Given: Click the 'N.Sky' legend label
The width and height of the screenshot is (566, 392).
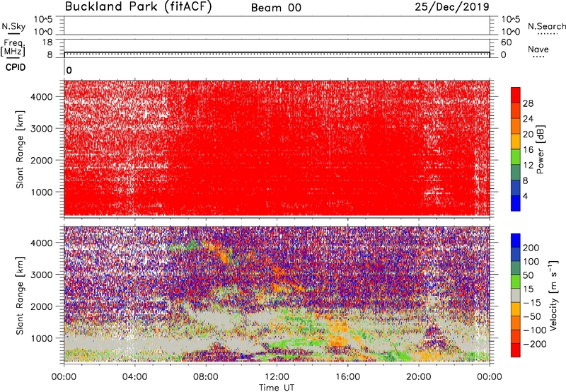Looking at the screenshot, I should pyautogui.click(x=13, y=26).
